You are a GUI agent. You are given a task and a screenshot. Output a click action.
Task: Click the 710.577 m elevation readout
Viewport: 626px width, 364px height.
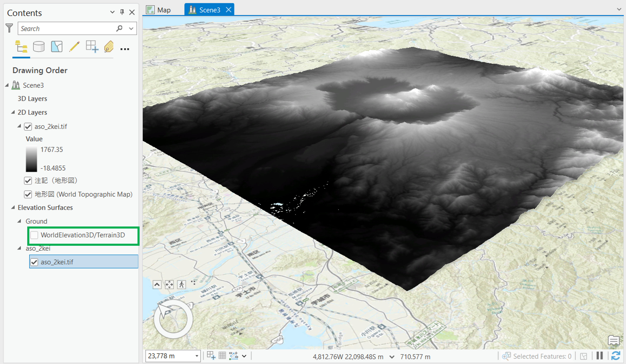(x=415, y=357)
